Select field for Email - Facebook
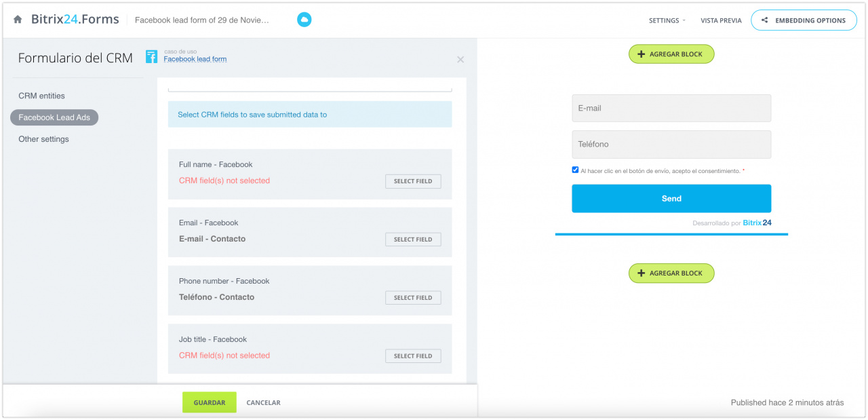Viewport: 868px width, 420px height. (413, 240)
